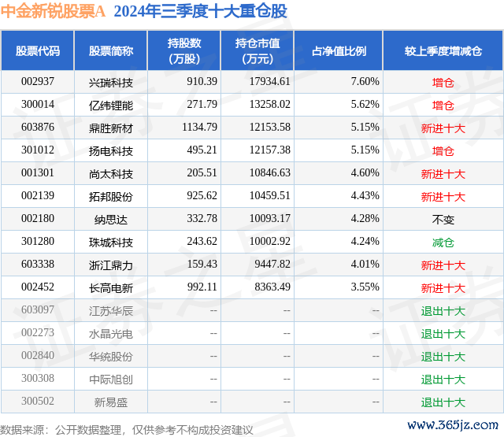
Task: Click the 股票简称 column header
Action: point(111,50)
